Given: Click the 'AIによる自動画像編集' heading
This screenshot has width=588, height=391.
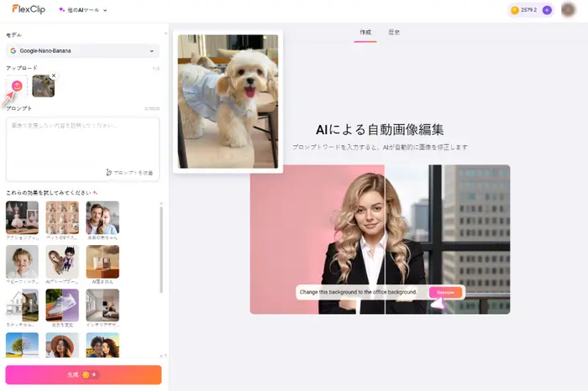Looking at the screenshot, I should tap(380, 129).
